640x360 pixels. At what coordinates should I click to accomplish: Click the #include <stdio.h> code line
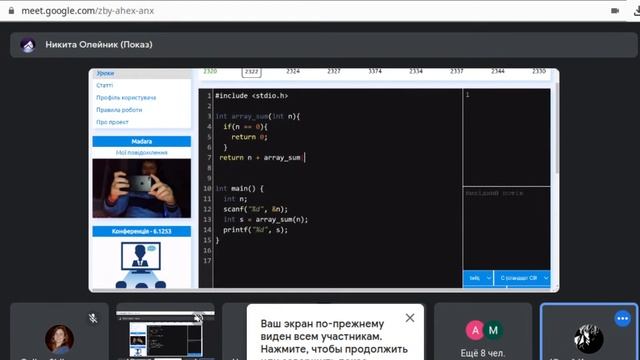click(251, 96)
